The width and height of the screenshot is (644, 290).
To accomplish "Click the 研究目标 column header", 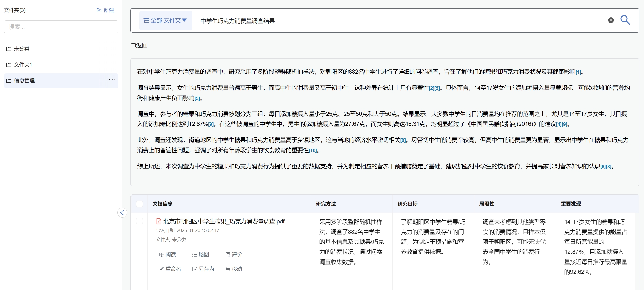I will pos(407,204).
